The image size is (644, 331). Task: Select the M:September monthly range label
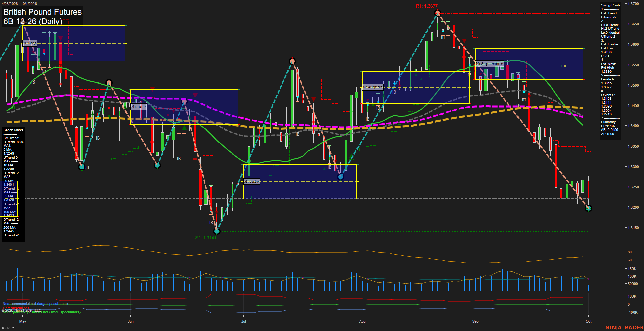coord(489,64)
